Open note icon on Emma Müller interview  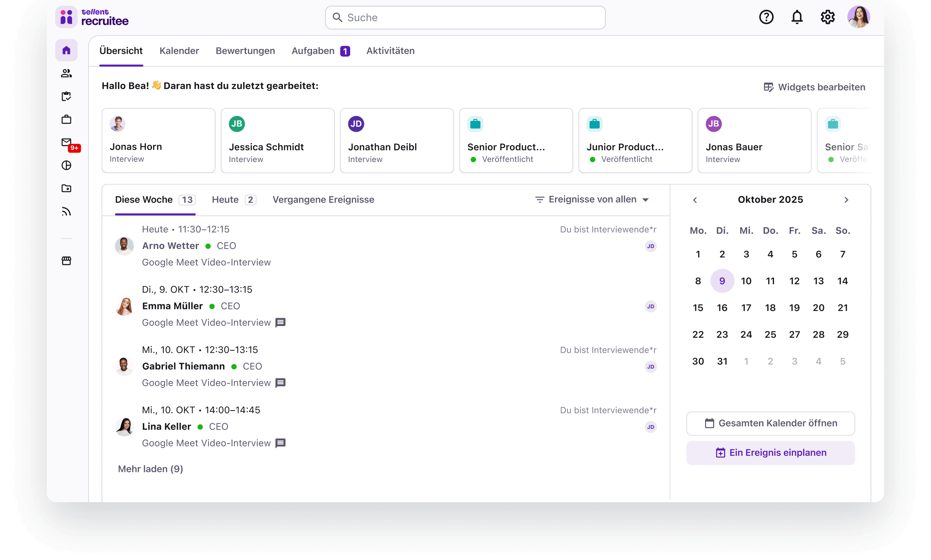280,322
